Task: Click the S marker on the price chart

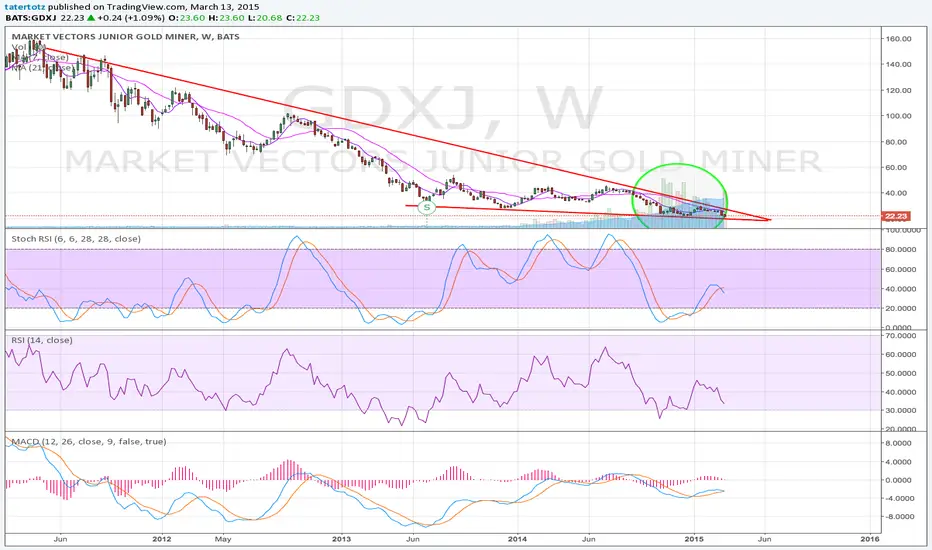Action: (x=427, y=208)
